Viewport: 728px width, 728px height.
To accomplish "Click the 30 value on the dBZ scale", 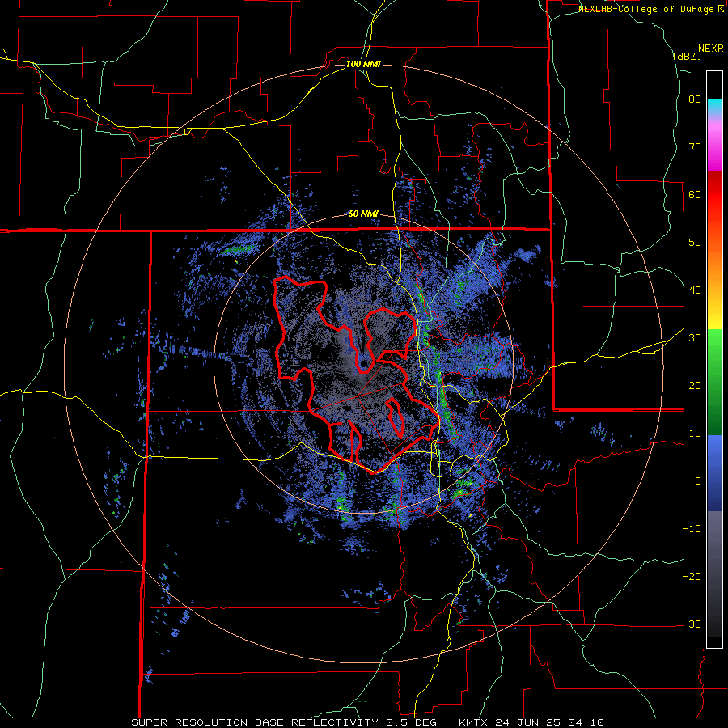I will 695,338.
